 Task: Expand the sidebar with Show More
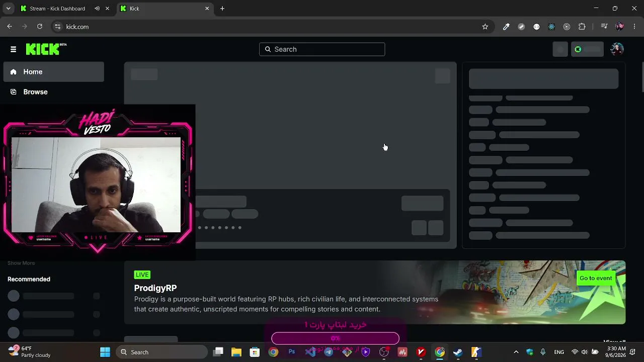(x=21, y=263)
